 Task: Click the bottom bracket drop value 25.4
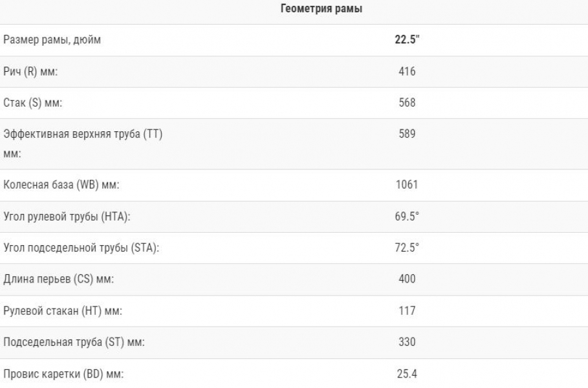[x=407, y=374]
